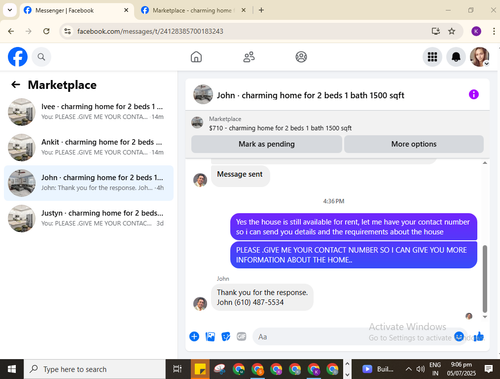Attach a photo using the image icon
The height and width of the screenshot is (379, 500).
tap(210, 337)
